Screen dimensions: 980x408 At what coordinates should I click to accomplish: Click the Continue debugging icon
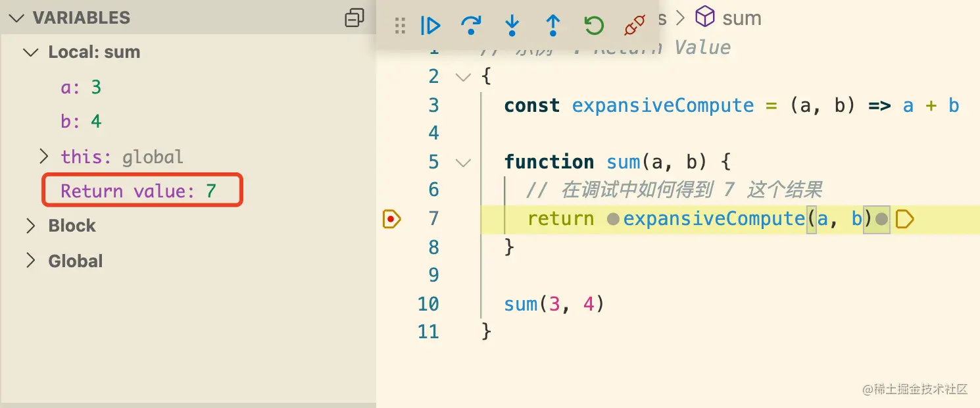[431, 25]
